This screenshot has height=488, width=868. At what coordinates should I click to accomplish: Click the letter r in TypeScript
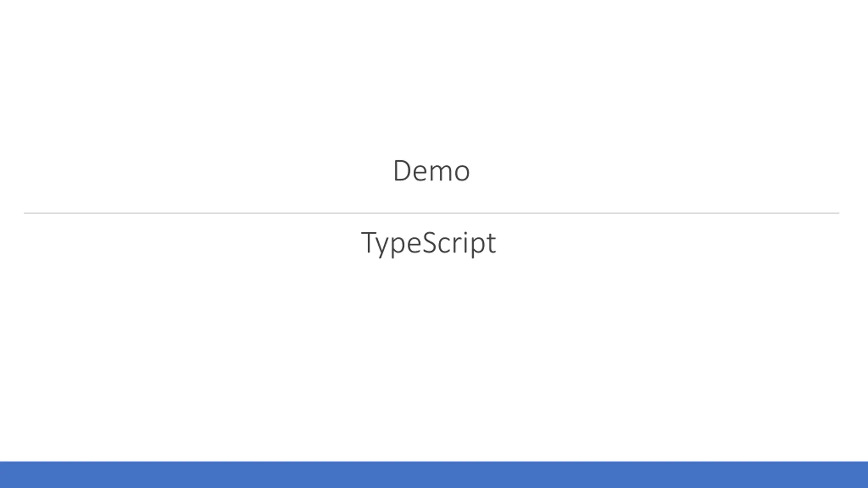click(x=457, y=245)
